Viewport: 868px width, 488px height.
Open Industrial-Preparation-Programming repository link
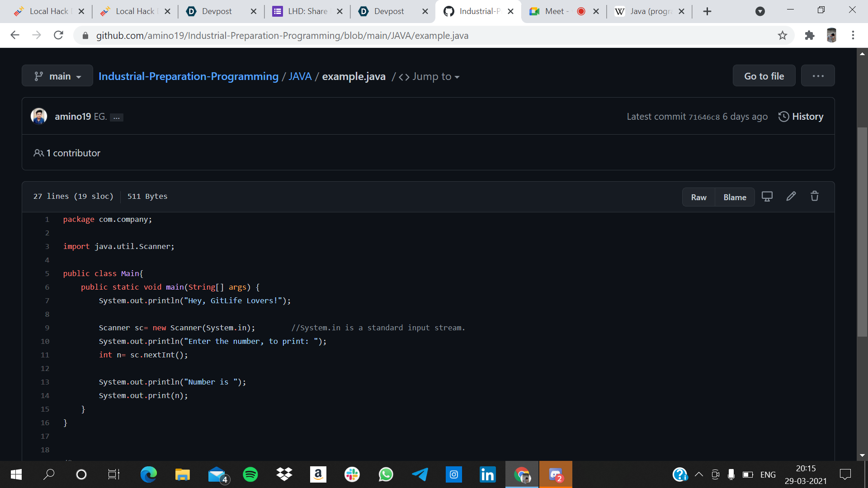coord(189,76)
